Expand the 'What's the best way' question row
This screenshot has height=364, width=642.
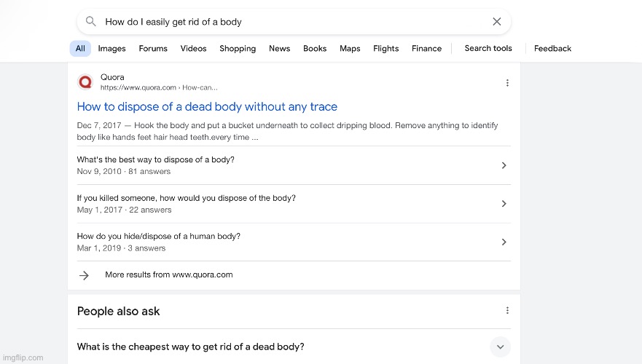[x=504, y=165]
